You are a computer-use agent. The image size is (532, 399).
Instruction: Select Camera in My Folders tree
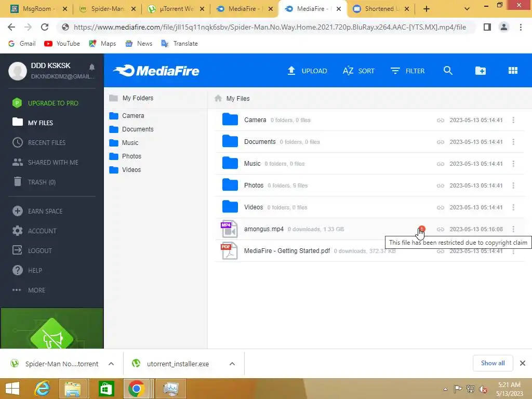pyautogui.click(x=127, y=116)
